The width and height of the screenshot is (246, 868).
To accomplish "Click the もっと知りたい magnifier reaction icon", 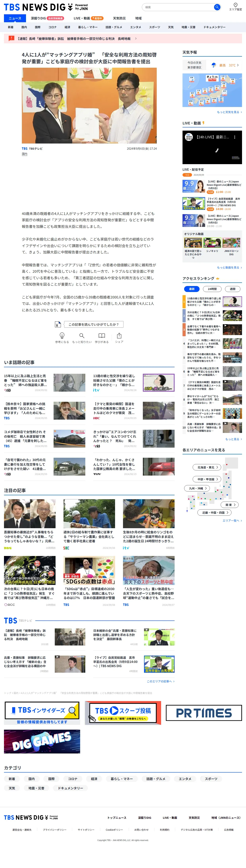I will [82, 335].
